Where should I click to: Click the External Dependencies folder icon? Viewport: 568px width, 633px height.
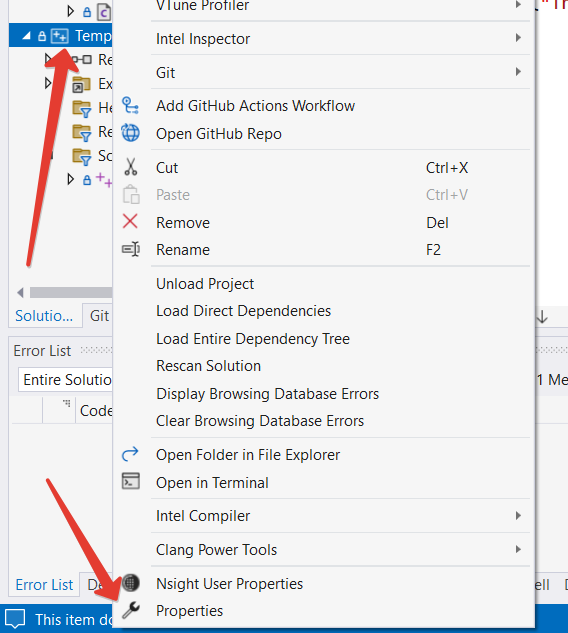82,84
